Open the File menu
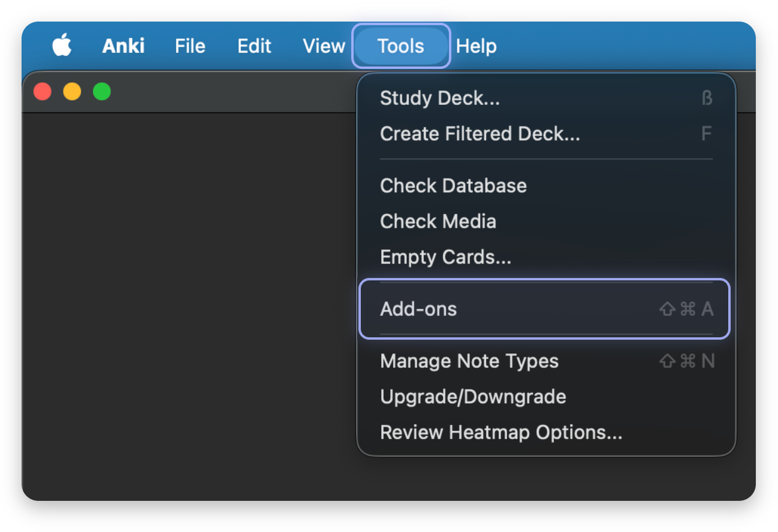Screen dimensions: 778x532 (190, 46)
